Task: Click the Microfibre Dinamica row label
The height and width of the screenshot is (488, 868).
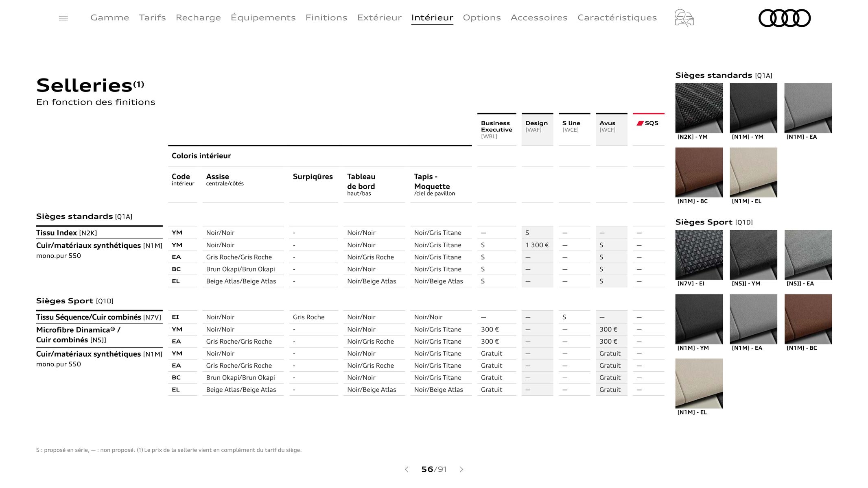Action: pos(78,335)
